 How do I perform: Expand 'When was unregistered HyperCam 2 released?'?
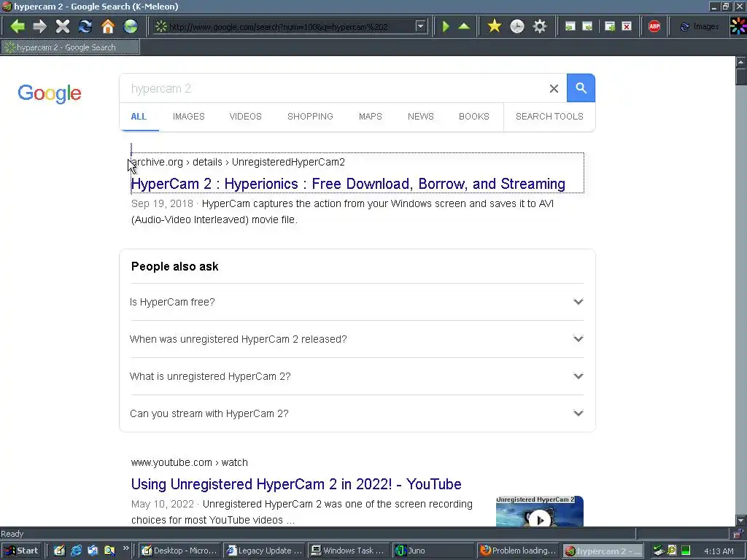(357, 339)
